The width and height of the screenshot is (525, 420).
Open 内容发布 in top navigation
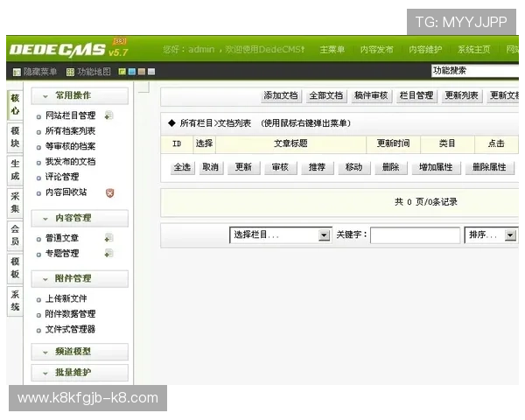[376, 50]
